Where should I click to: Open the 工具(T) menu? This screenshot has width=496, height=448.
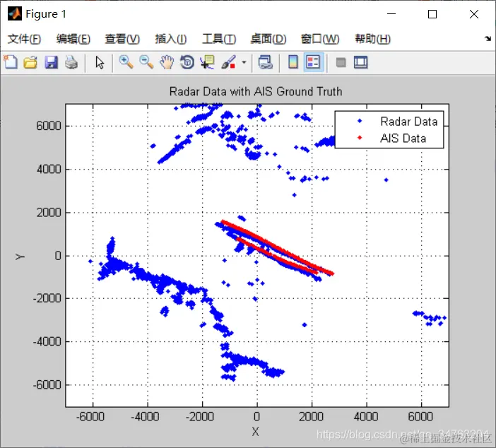coord(219,39)
